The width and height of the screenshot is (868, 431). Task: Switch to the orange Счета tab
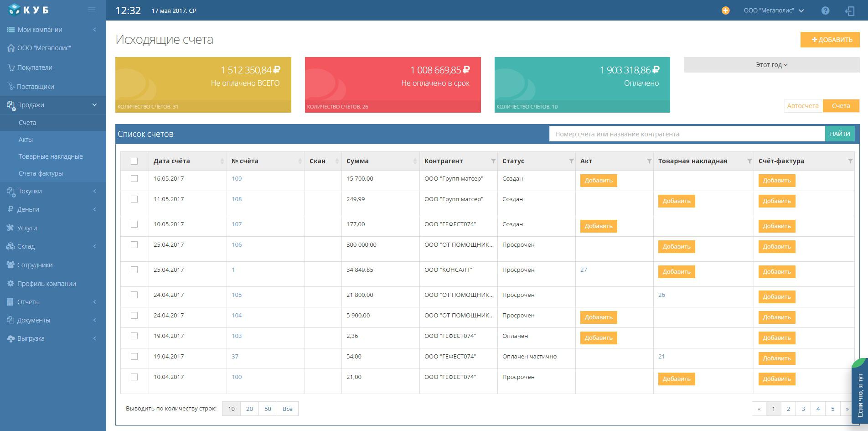point(841,106)
